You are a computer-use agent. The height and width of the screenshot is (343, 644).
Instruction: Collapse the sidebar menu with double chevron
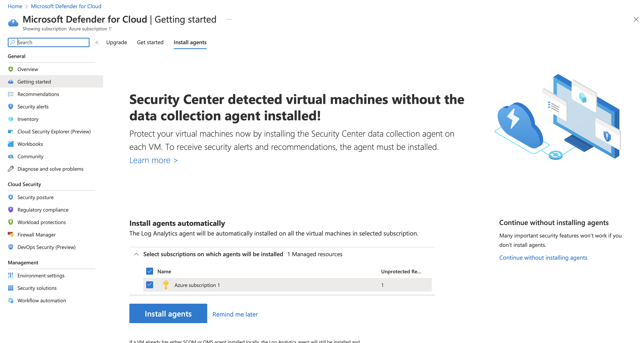tap(97, 42)
